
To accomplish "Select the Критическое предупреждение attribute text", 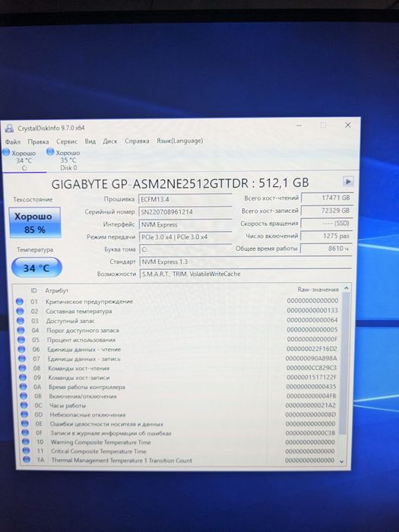I will (89, 302).
